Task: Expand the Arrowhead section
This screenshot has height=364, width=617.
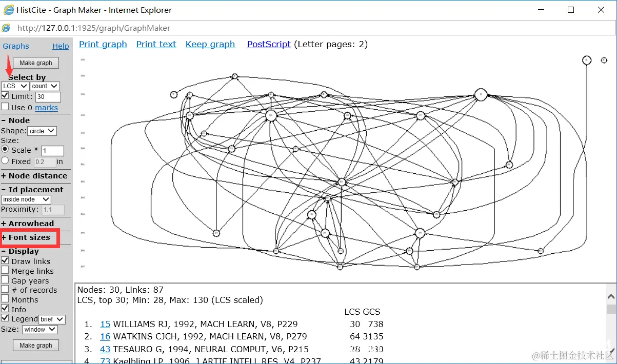Action: coord(27,224)
